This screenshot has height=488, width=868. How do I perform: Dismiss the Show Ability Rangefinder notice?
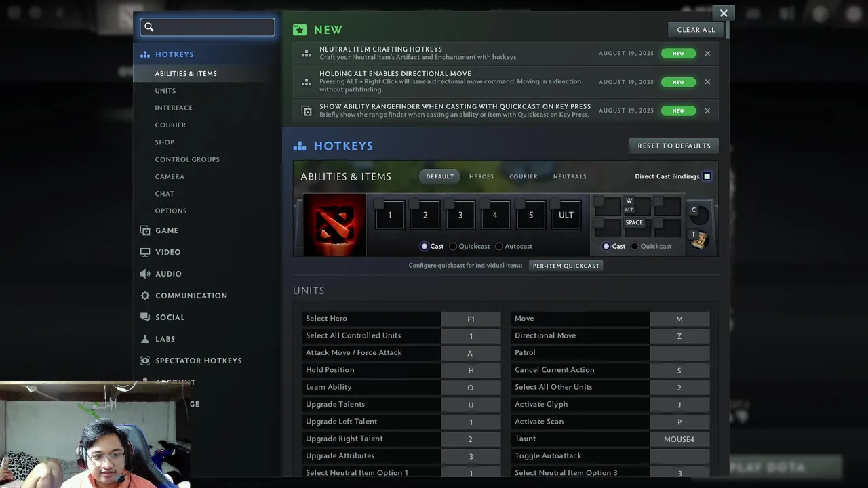click(x=707, y=110)
